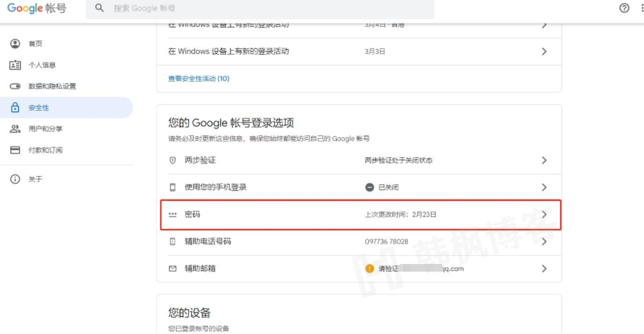Expand the 辅助邮箱 row chevron

544,268
